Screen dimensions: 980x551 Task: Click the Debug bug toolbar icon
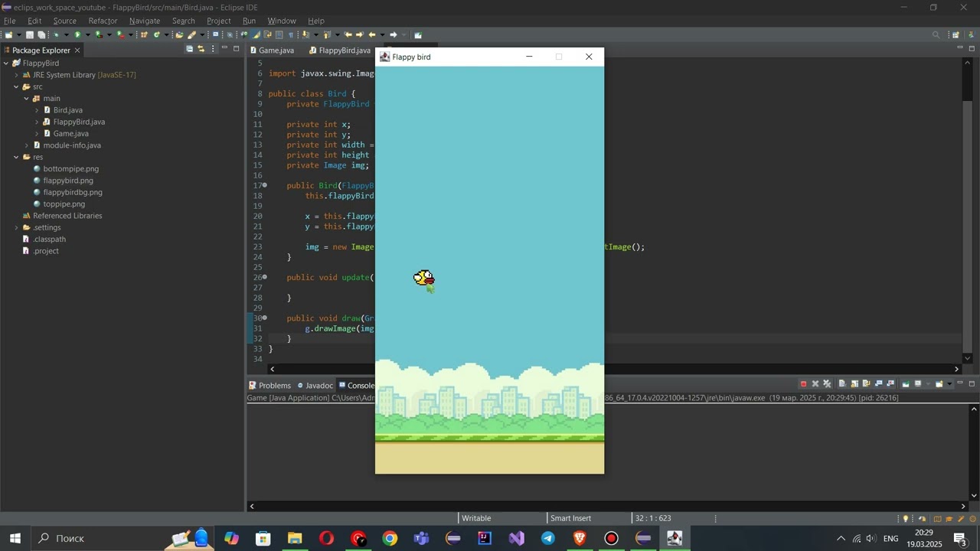[x=56, y=34]
